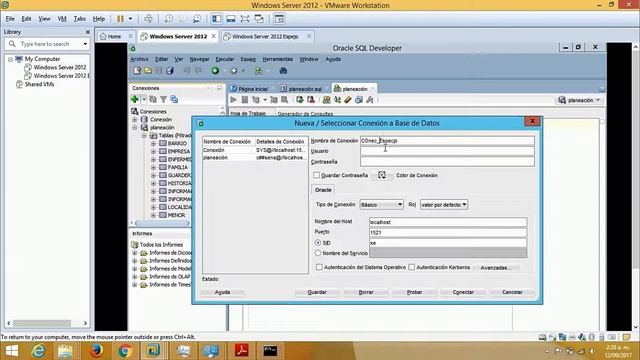
Task: Expand the FAMILIA table node
Action: click(x=153, y=167)
